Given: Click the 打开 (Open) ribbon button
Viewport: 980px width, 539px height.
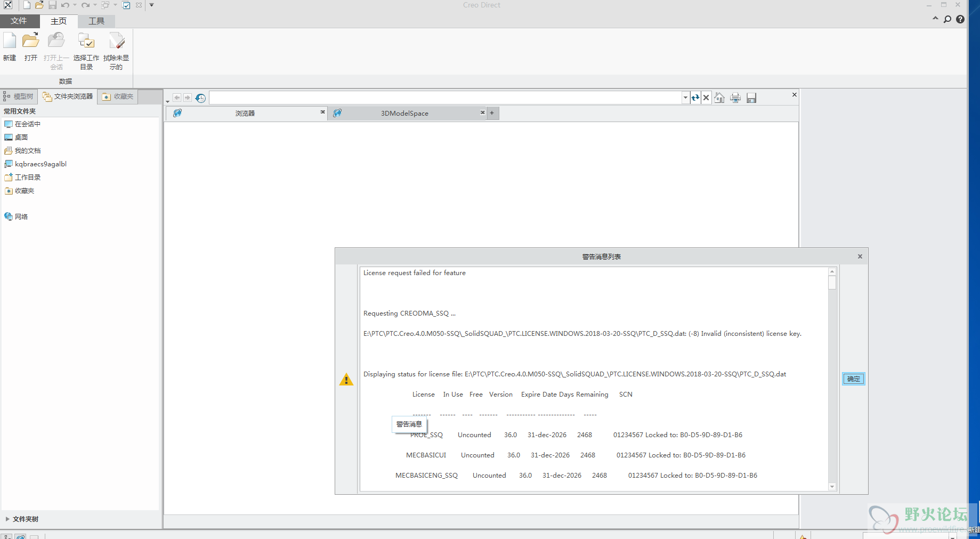Looking at the screenshot, I should (x=31, y=48).
